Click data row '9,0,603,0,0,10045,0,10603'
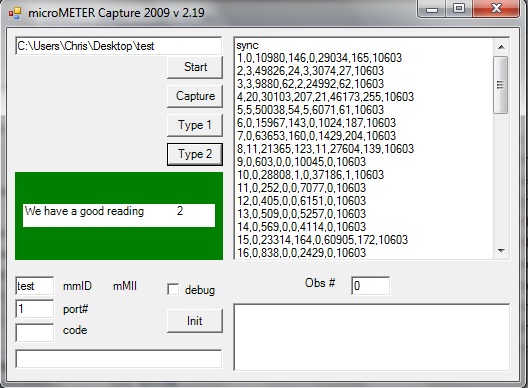Viewport: 528px width, 388px height. [x=301, y=162]
